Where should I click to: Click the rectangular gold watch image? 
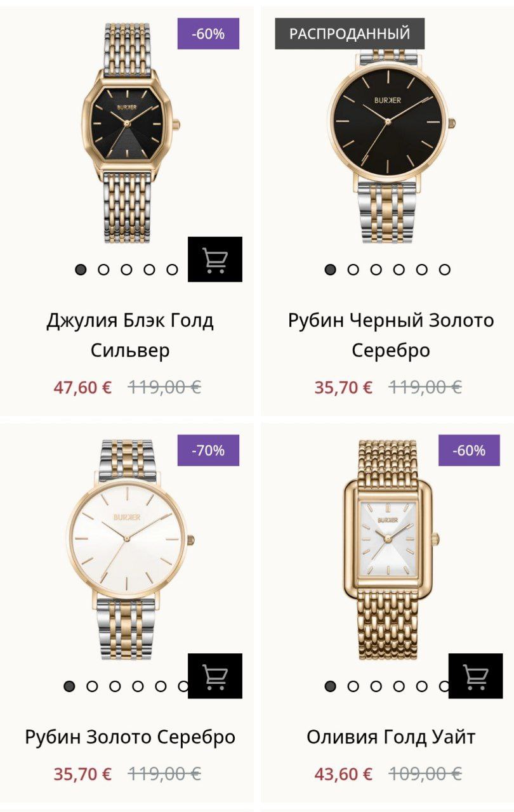click(392, 549)
